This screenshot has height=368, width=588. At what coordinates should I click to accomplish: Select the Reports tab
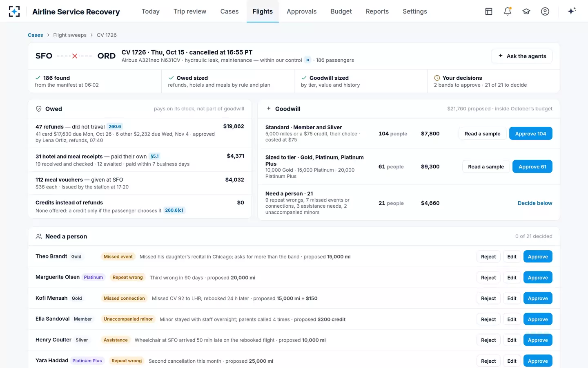point(377,11)
